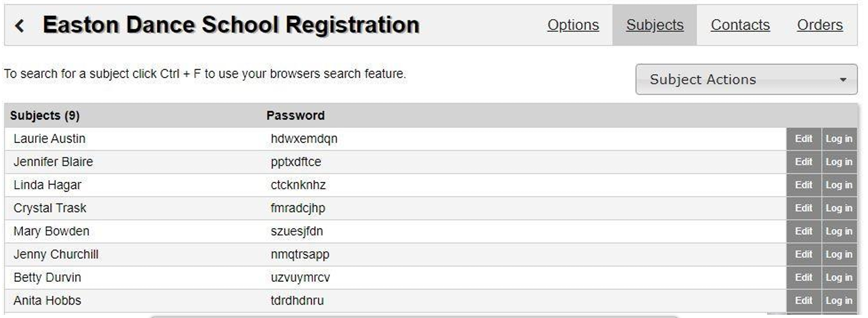Log in as Laurie Austin
This screenshot has height=318, width=868.
(839, 139)
